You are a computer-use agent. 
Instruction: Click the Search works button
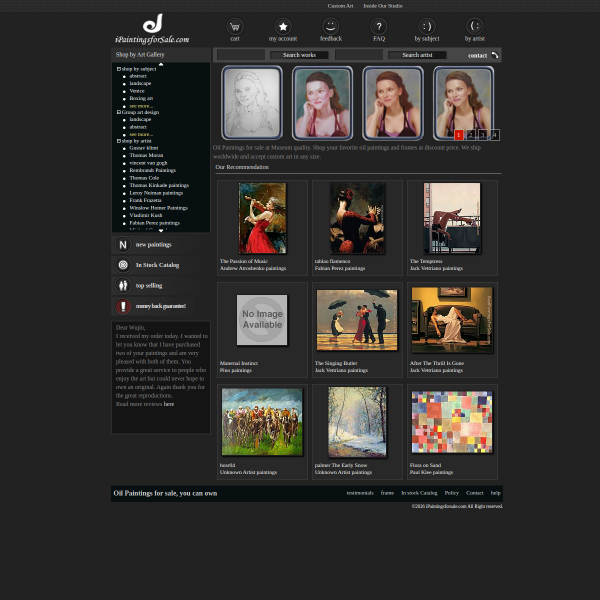point(299,55)
